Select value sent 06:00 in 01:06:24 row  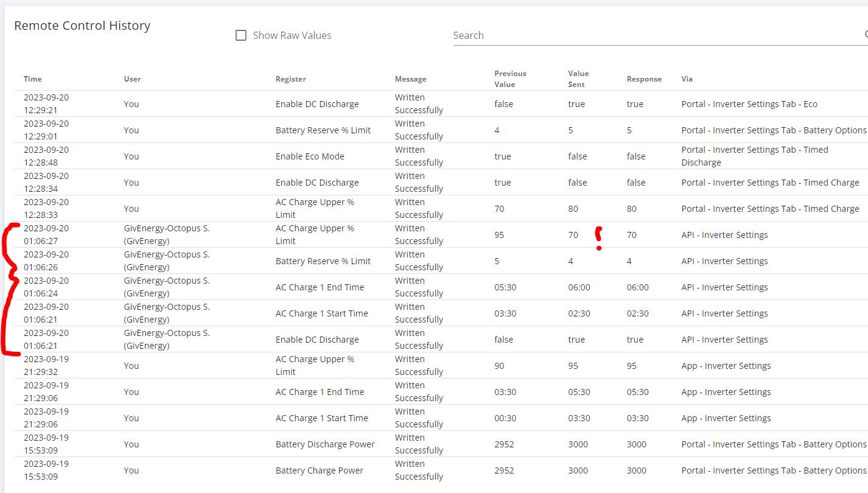(579, 287)
